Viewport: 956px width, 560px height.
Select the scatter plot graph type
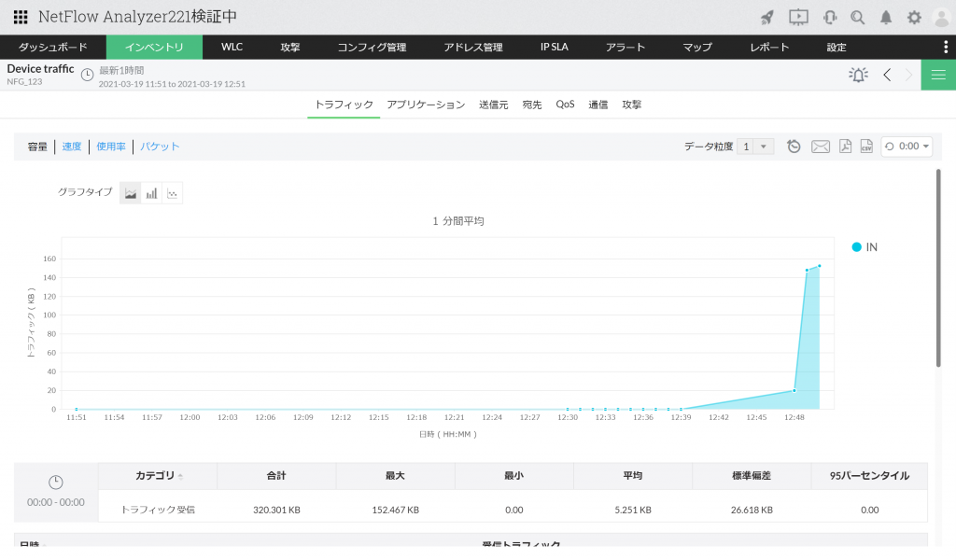(x=172, y=192)
